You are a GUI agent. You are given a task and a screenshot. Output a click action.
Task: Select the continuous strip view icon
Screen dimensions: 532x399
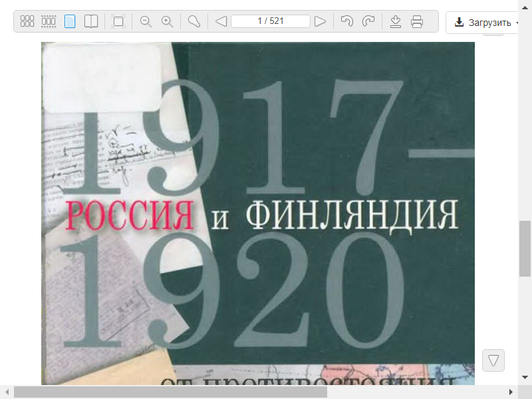click(x=49, y=21)
